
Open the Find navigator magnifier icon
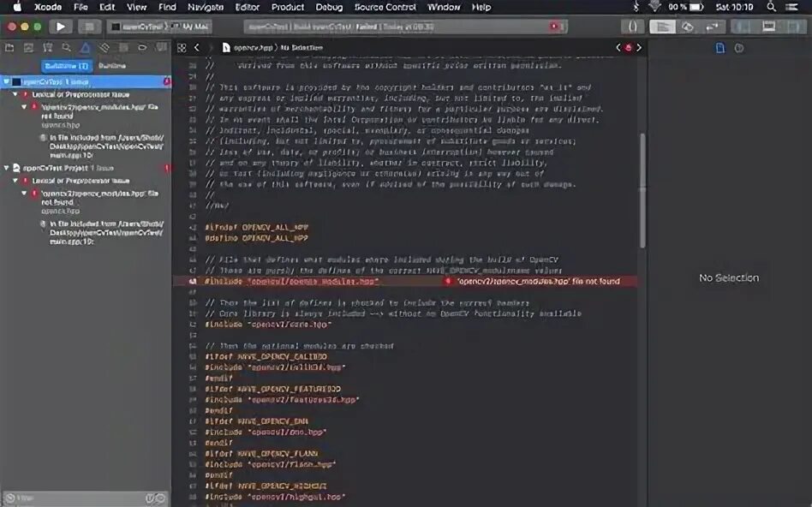click(x=66, y=48)
